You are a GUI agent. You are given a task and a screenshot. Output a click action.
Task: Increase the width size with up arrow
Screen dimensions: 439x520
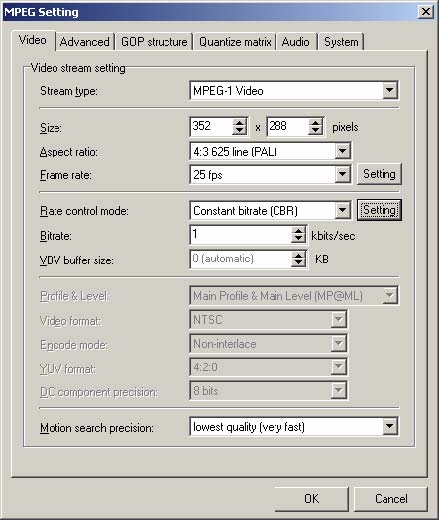pos(239,123)
